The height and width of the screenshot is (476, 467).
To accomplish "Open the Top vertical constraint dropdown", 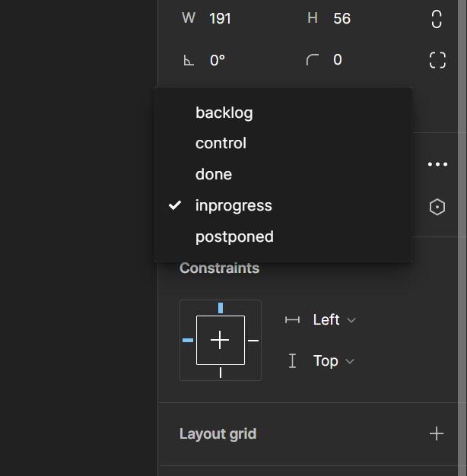I will pos(333,361).
